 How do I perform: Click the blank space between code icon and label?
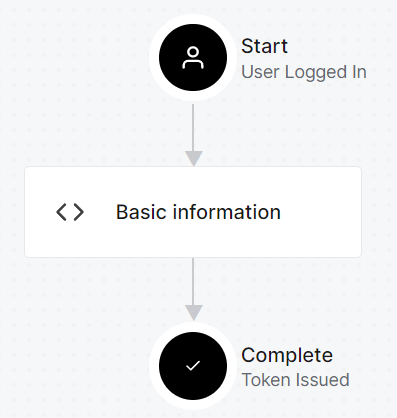[100, 212]
